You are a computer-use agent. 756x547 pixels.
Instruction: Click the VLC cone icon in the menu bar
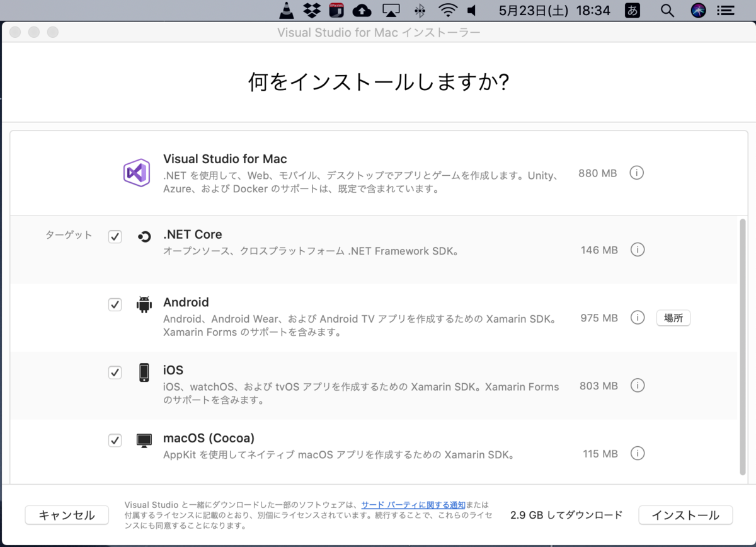pos(286,10)
